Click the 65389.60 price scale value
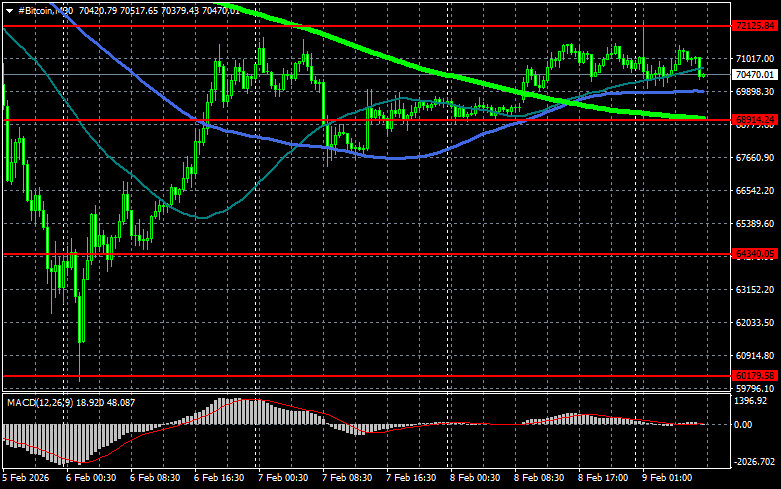Viewport: 781px width, 489px height. 755,224
